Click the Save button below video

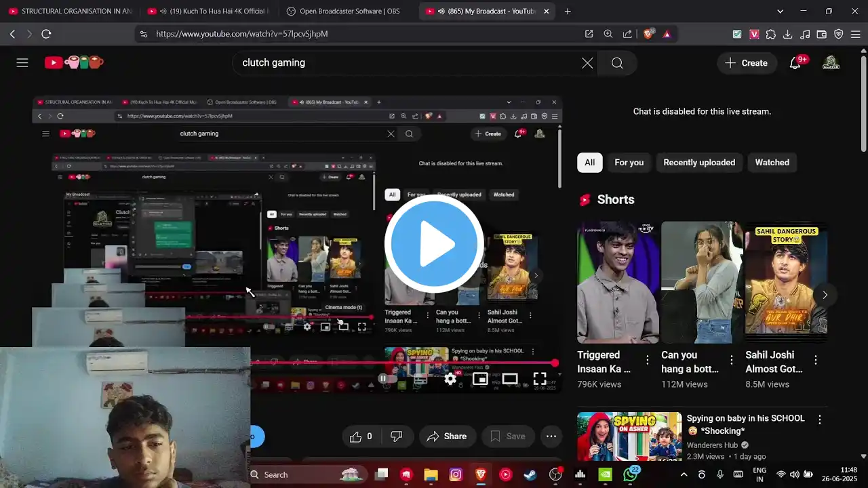click(508, 436)
